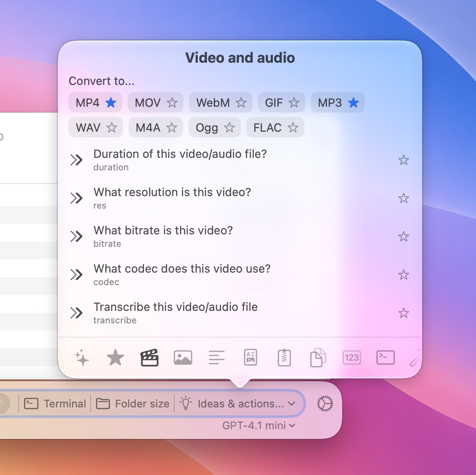Run 'What codec does this video use?' action
This screenshot has height=475, width=476.
(240, 275)
